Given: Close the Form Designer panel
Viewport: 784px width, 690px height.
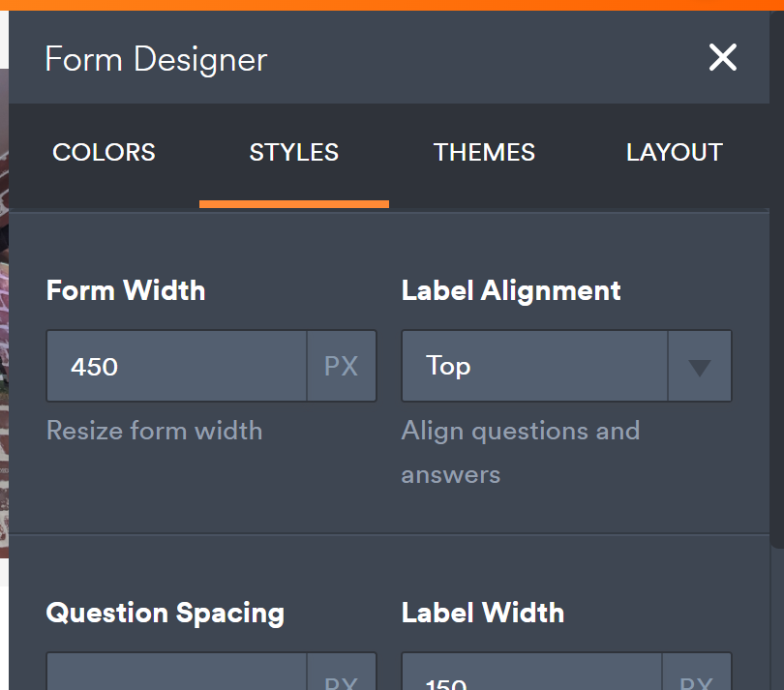Looking at the screenshot, I should (722, 58).
